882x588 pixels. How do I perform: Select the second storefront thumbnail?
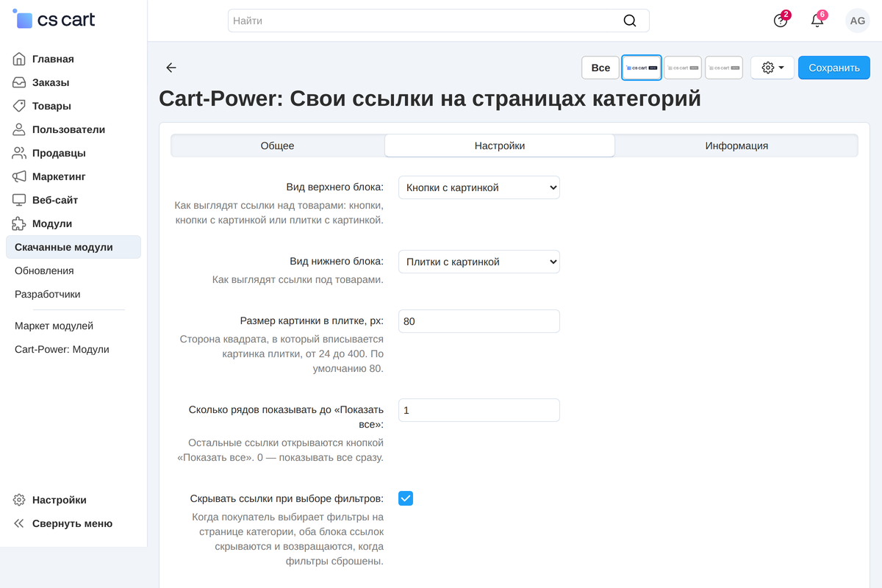[683, 68]
